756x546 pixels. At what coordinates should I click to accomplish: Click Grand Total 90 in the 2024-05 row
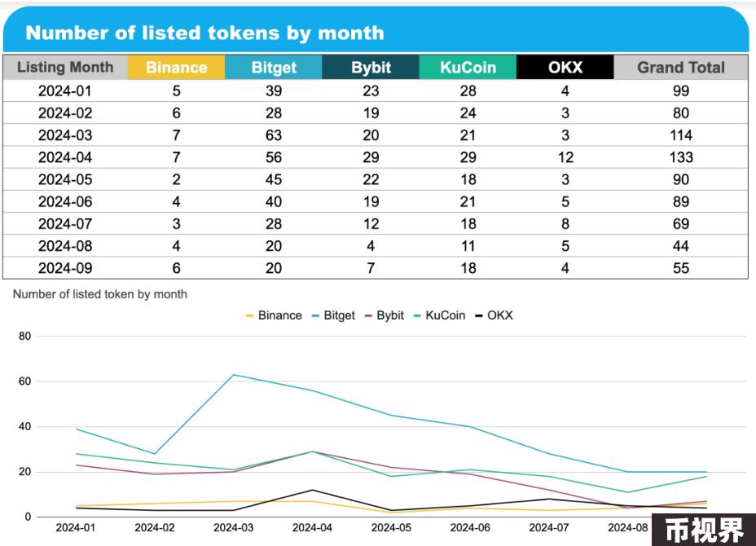681,179
